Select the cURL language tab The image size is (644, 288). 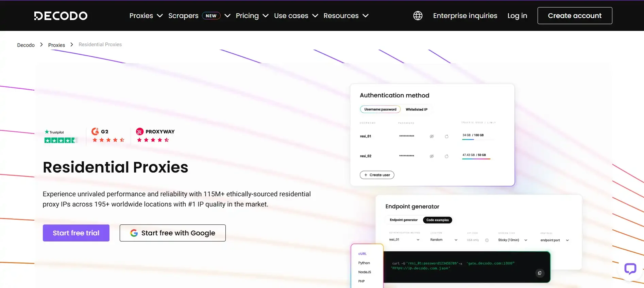[x=362, y=254]
